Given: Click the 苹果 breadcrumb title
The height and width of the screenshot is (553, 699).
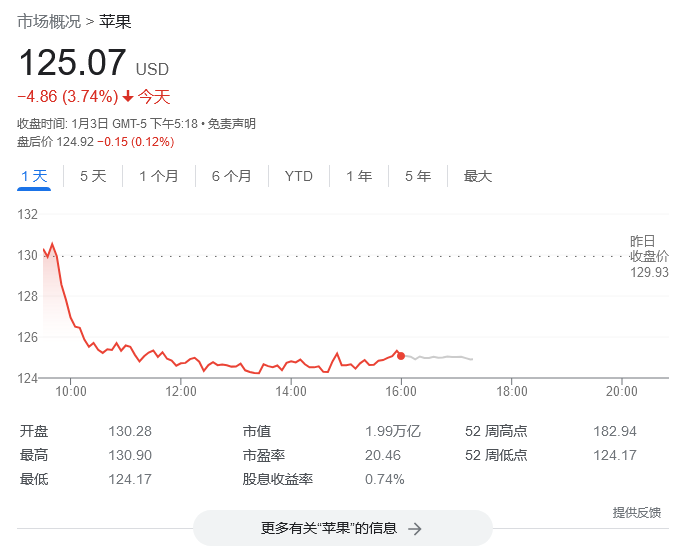Looking at the screenshot, I should (x=115, y=21).
